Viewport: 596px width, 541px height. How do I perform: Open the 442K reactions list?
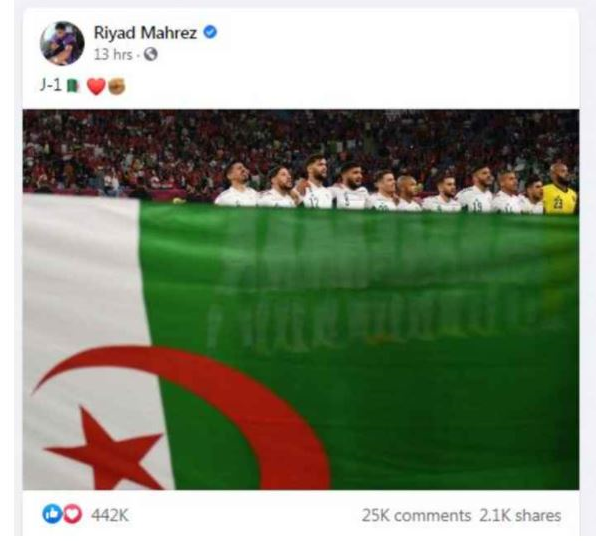tap(109, 516)
